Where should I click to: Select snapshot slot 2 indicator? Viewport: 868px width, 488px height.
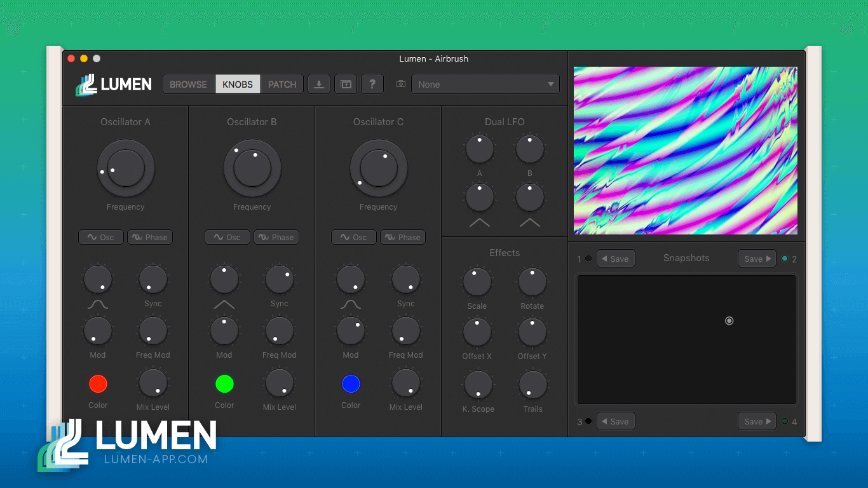click(x=785, y=259)
